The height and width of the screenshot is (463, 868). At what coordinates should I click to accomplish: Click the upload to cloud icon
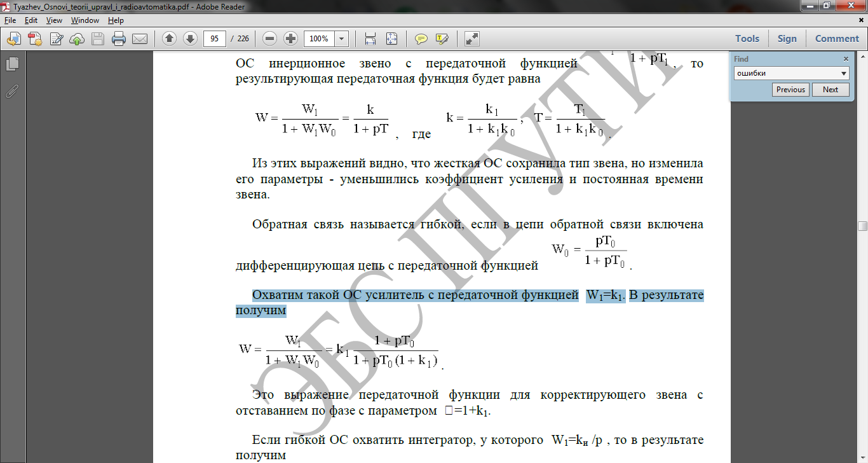[76, 39]
